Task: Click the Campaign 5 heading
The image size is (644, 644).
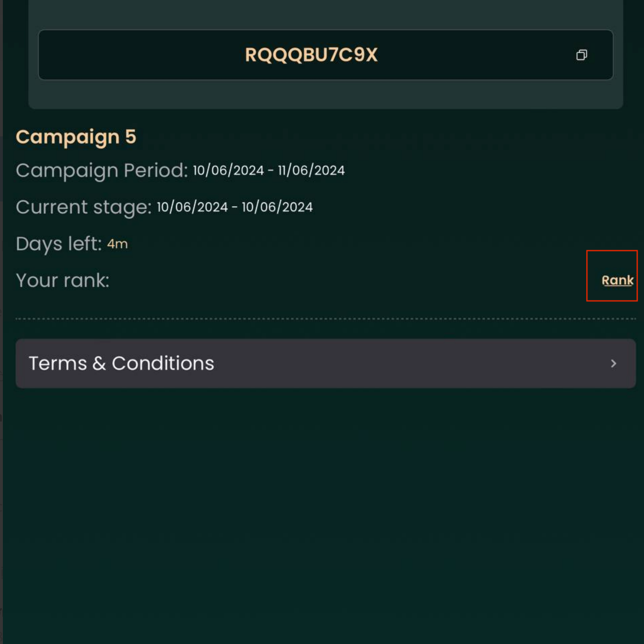Action: 76,137
